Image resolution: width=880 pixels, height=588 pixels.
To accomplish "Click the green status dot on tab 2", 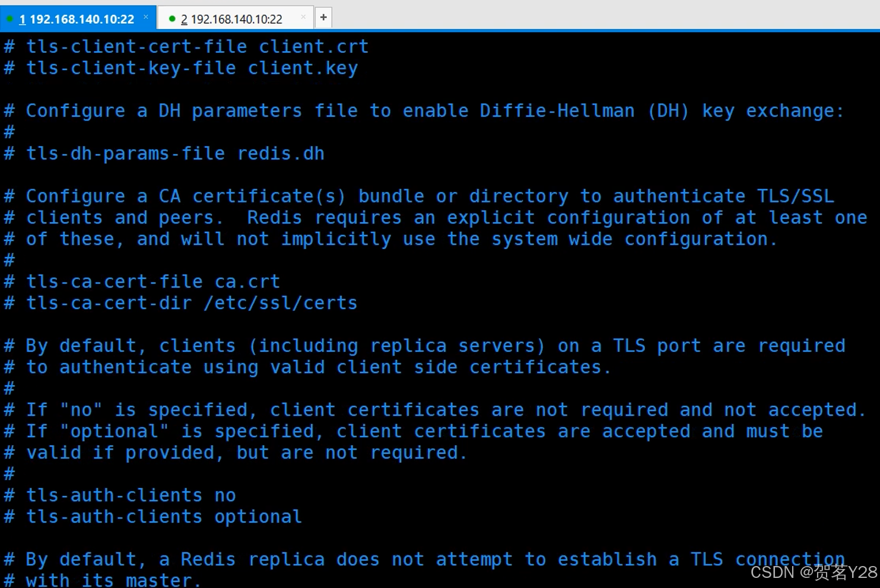I will (x=172, y=19).
